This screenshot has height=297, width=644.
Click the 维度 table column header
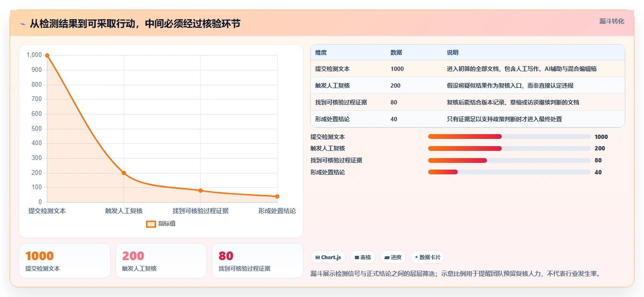tap(321, 52)
